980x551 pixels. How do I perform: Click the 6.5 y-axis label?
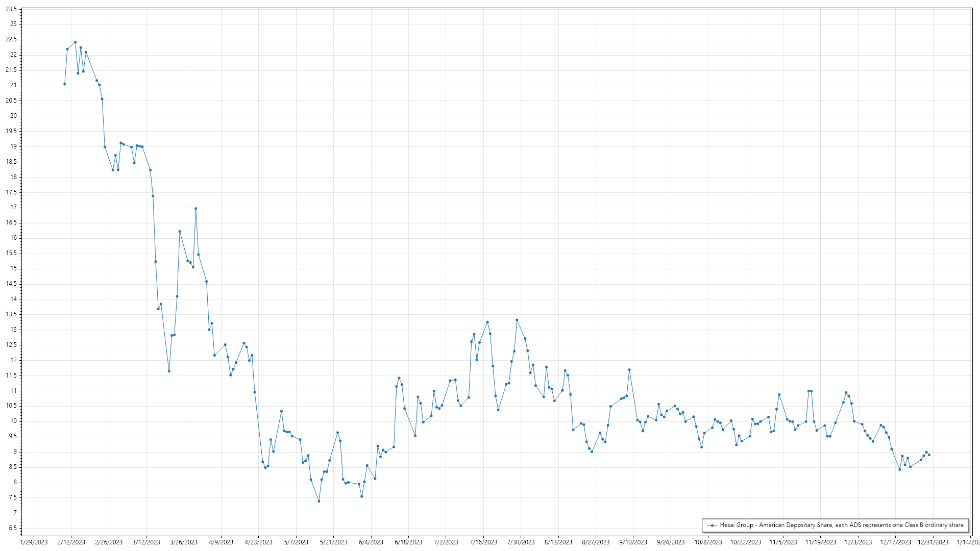point(13,528)
